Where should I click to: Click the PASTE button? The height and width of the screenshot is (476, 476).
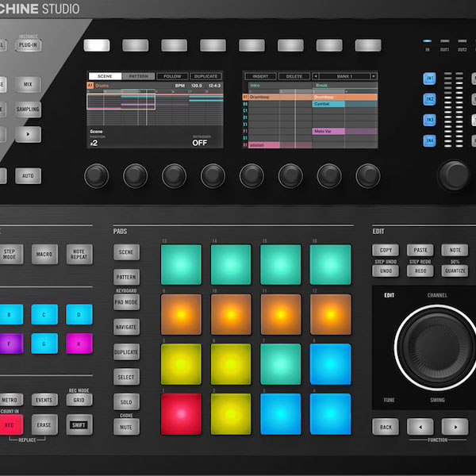point(420,250)
